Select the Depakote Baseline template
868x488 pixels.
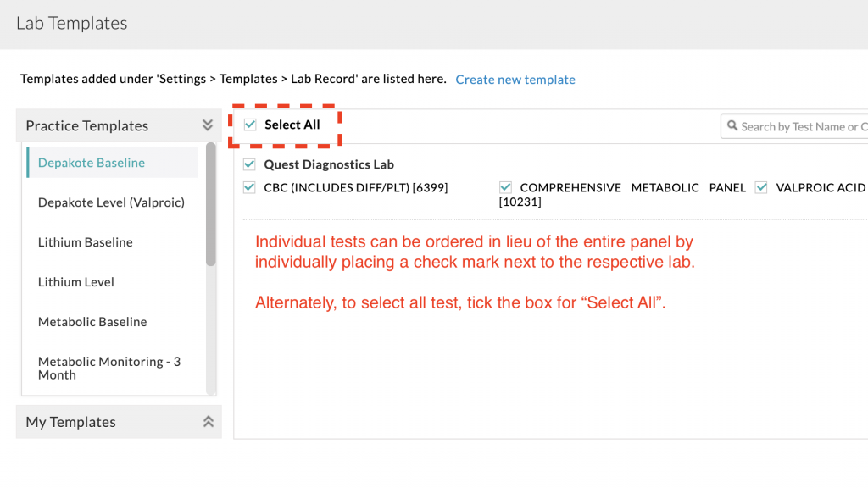point(92,163)
